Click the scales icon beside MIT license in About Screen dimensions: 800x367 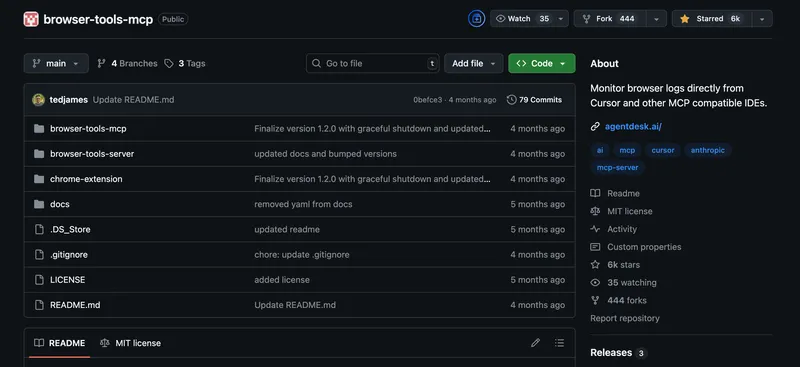[595, 211]
